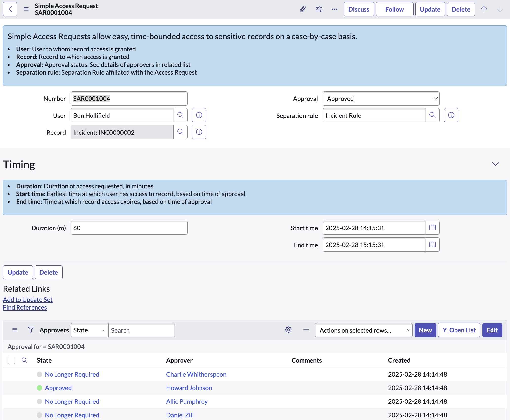The height and width of the screenshot is (420, 510).
Task: Preview Separation rule info icon
Action: tap(451, 115)
